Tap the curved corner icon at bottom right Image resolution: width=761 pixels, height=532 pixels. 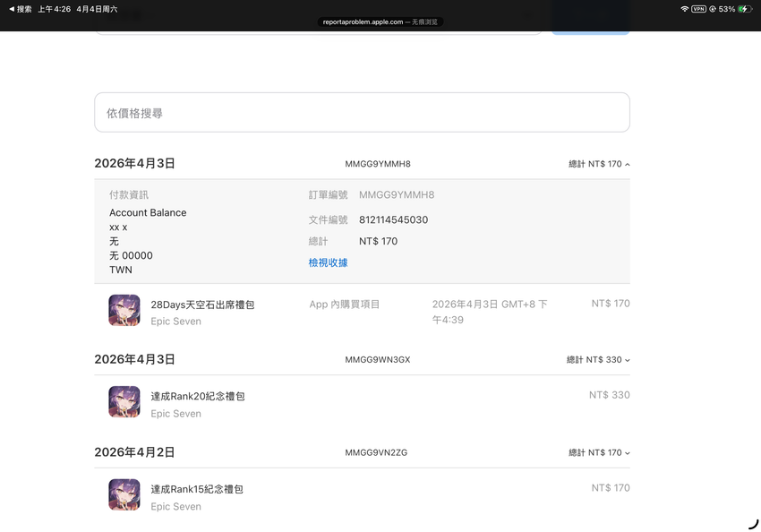click(753, 523)
